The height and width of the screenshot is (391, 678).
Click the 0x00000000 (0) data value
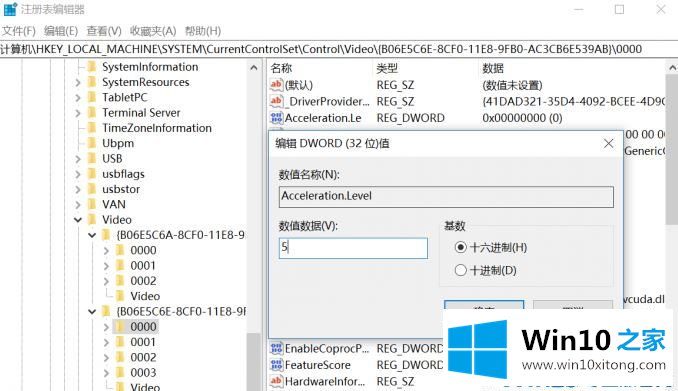point(522,118)
